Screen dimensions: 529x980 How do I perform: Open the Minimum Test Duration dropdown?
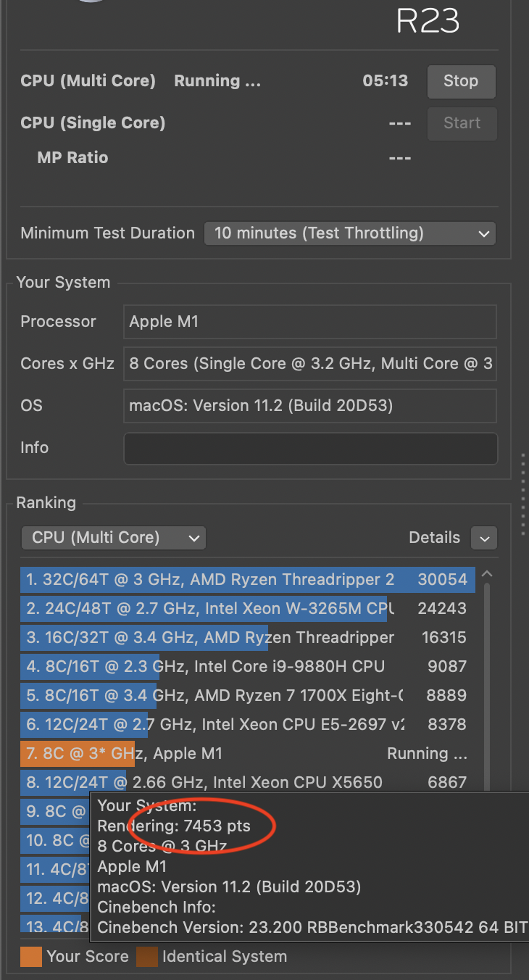click(x=349, y=233)
